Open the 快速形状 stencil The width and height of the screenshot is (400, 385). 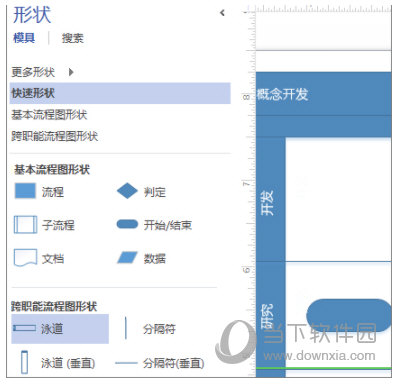point(120,93)
